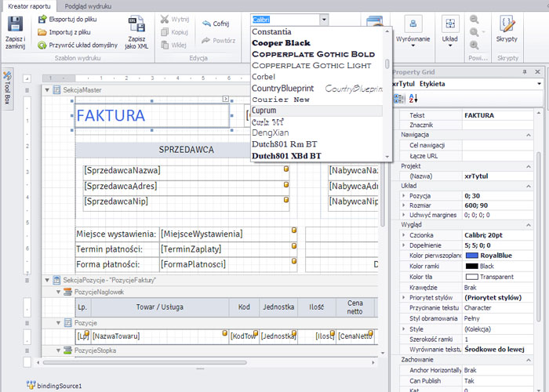Viewport: 549px width, 392px height.
Task: Open the font name dropdown arrow
Action: click(324, 19)
